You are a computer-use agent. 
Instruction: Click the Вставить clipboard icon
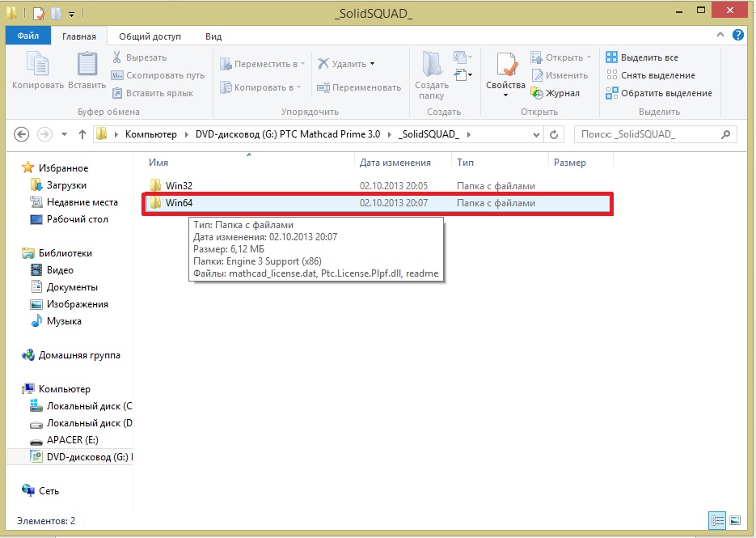(87, 64)
